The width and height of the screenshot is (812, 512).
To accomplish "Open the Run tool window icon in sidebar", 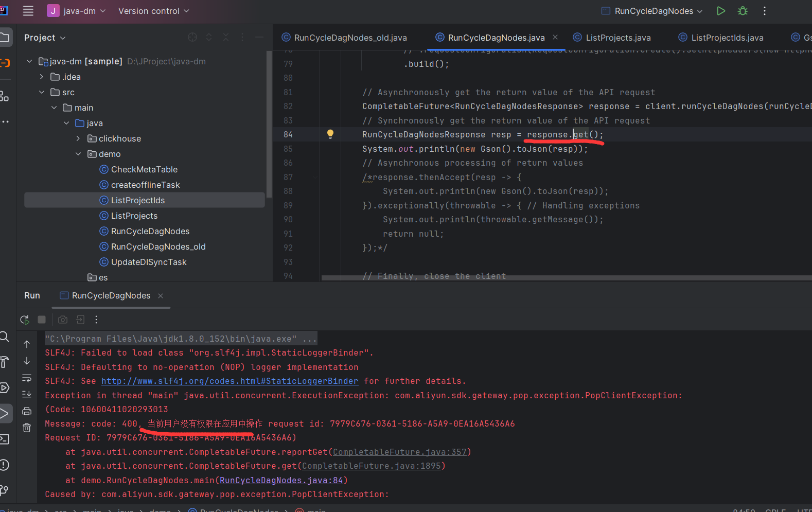I will click(5, 413).
